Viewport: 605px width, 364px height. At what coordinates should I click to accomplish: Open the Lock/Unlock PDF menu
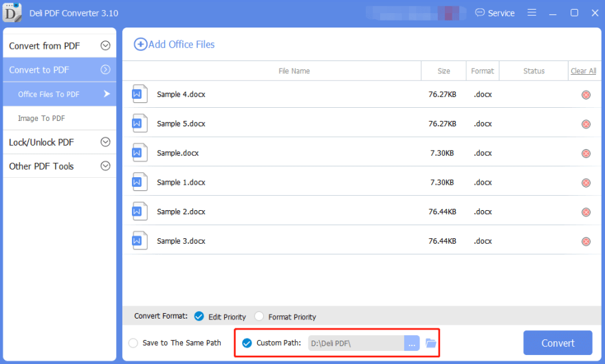click(x=59, y=142)
